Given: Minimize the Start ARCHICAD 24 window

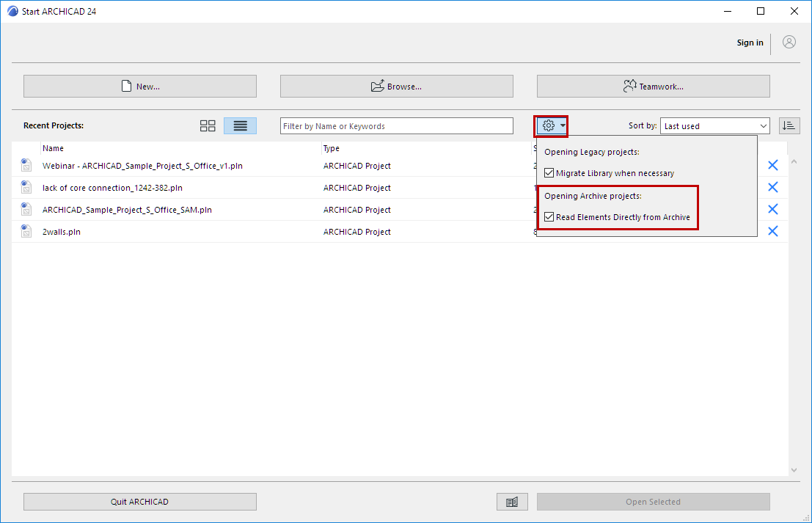Looking at the screenshot, I should pos(727,11).
